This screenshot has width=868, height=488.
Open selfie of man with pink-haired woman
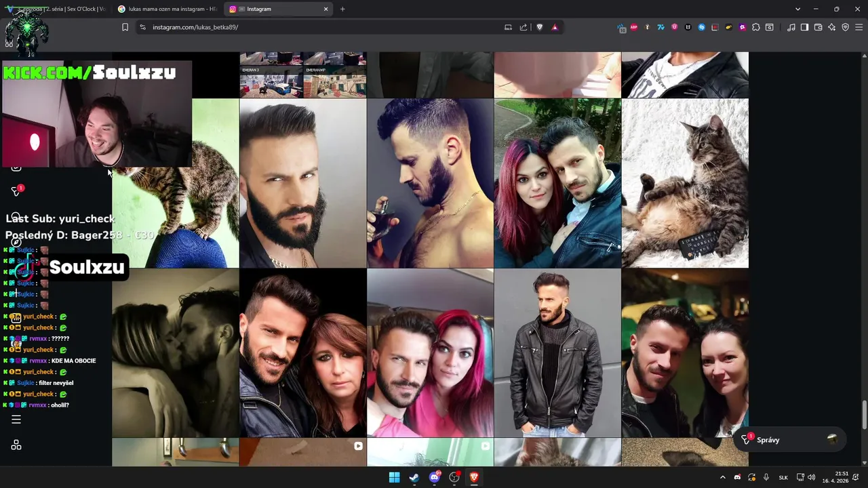[x=430, y=352]
